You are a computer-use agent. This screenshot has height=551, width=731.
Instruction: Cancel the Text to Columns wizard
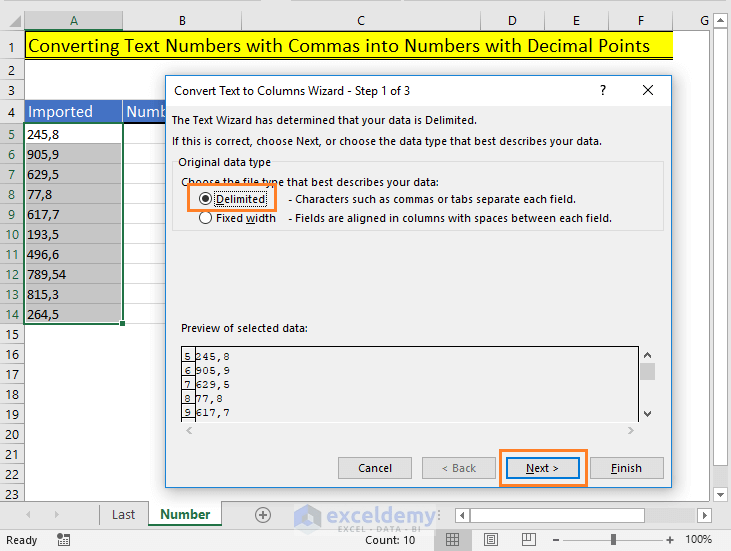pos(375,468)
